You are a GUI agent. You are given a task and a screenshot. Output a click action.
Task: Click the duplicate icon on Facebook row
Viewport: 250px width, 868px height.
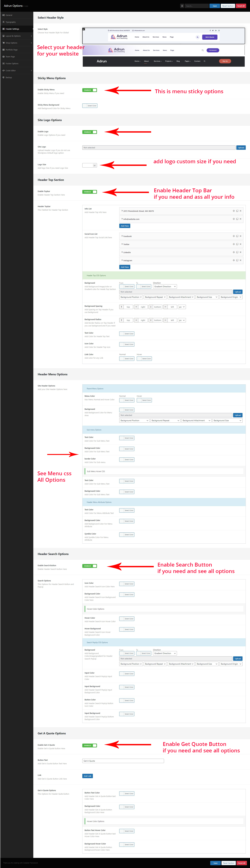(x=237, y=236)
